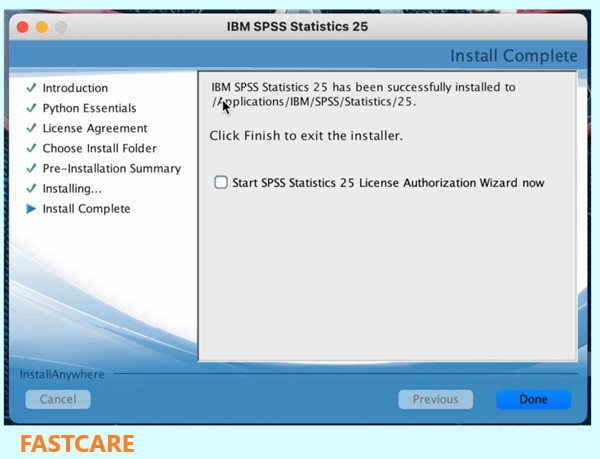
Task: Click the checkmark beside Installing...
Action: [31, 188]
